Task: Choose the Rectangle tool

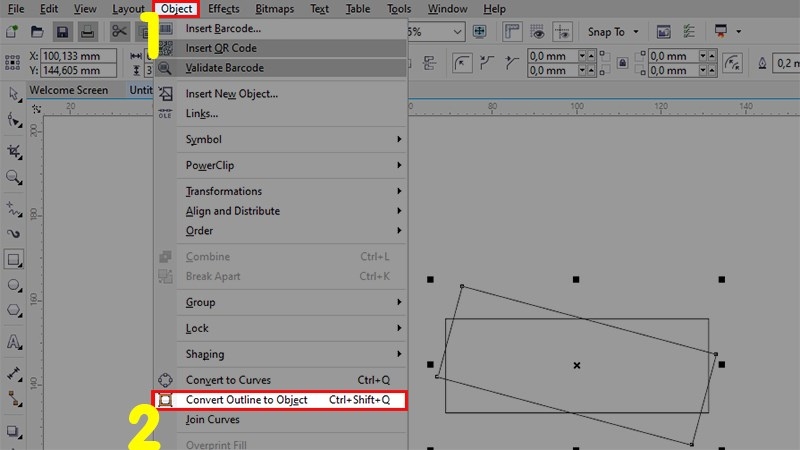Action: click(14, 260)
